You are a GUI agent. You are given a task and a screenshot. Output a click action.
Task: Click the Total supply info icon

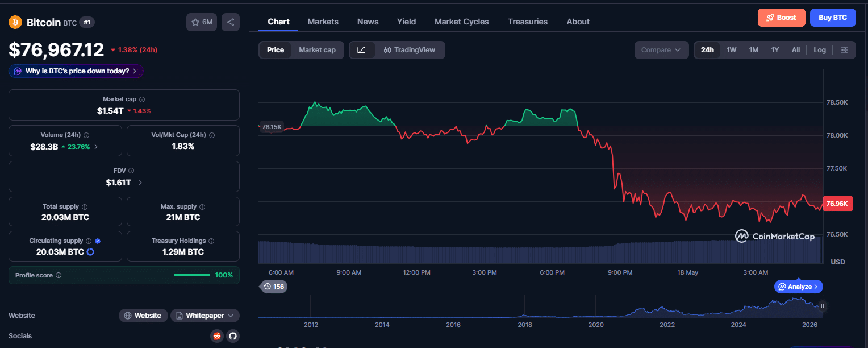pos(85,207)
